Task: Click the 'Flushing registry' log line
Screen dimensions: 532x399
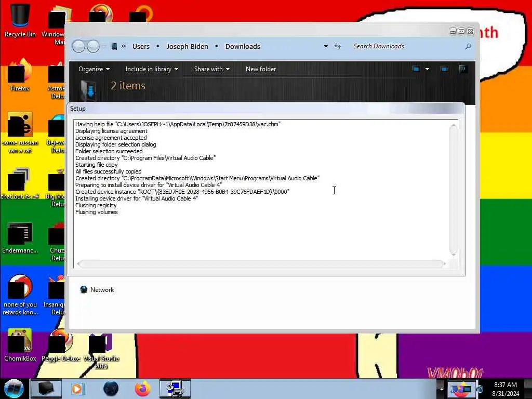Action: tap(96, 205)
